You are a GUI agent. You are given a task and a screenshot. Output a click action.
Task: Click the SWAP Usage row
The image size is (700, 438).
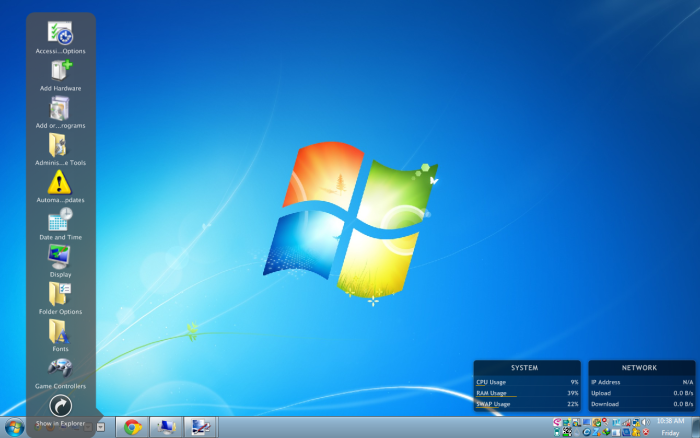tap(527, 404)
